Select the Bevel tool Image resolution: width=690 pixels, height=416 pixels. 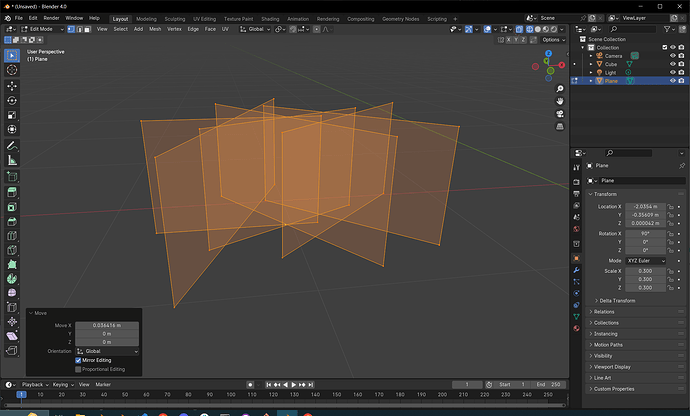tap(12, 221)
